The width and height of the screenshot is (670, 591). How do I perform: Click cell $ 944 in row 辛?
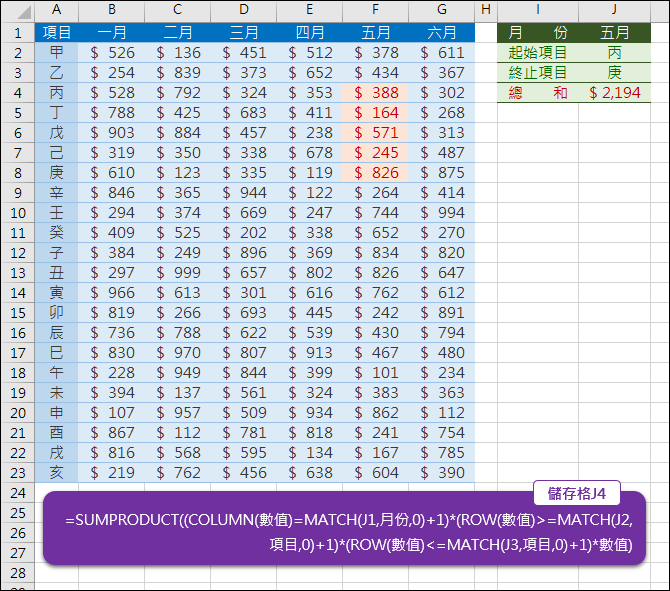pyautogui.click(x=244, y=193)
